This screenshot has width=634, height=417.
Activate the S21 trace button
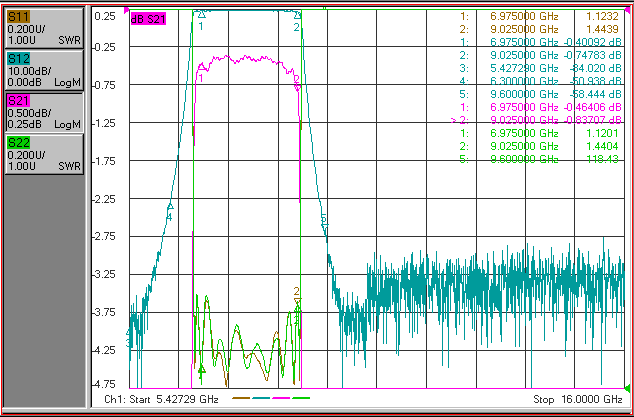(44, 112)
